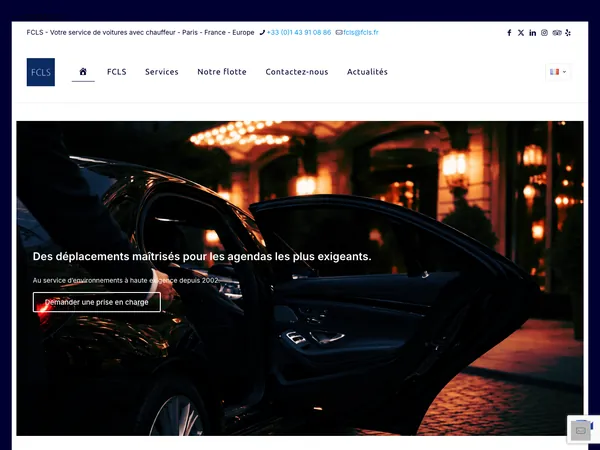This screenshot has width=600, height=450.
Task: Click the Demander une prise en charge button
Action: 97,302
